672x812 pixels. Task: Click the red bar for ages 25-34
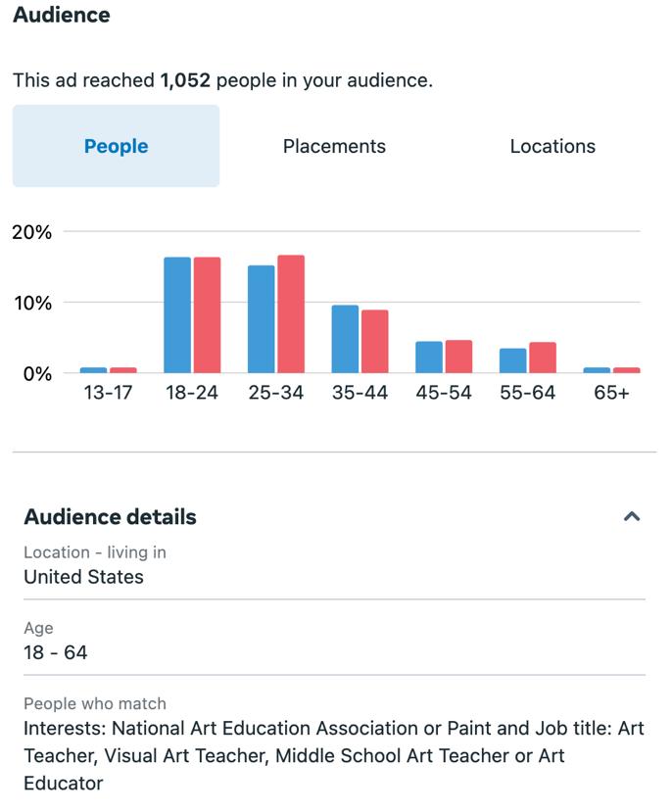click(x=291, y=314)
